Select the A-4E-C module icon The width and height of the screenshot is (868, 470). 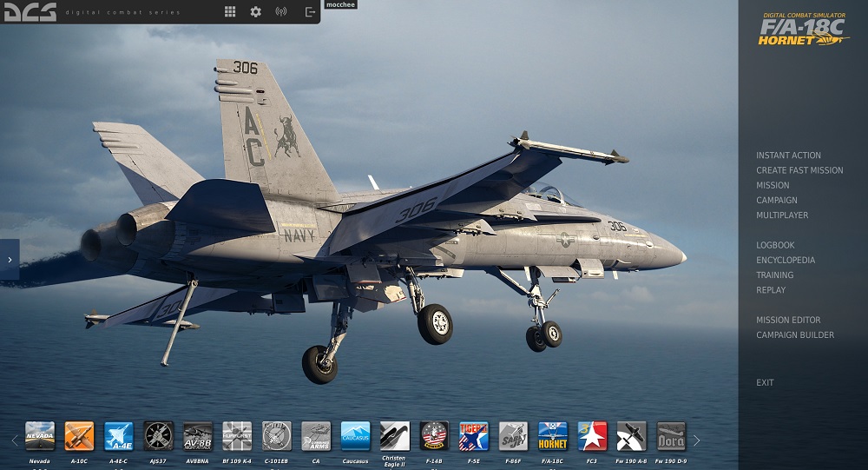(118, 436)
